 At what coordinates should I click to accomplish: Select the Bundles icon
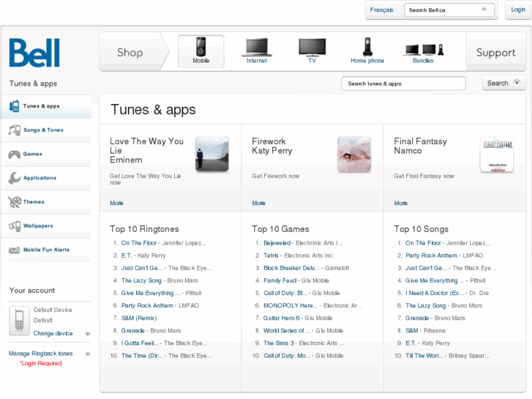point(423,49)
